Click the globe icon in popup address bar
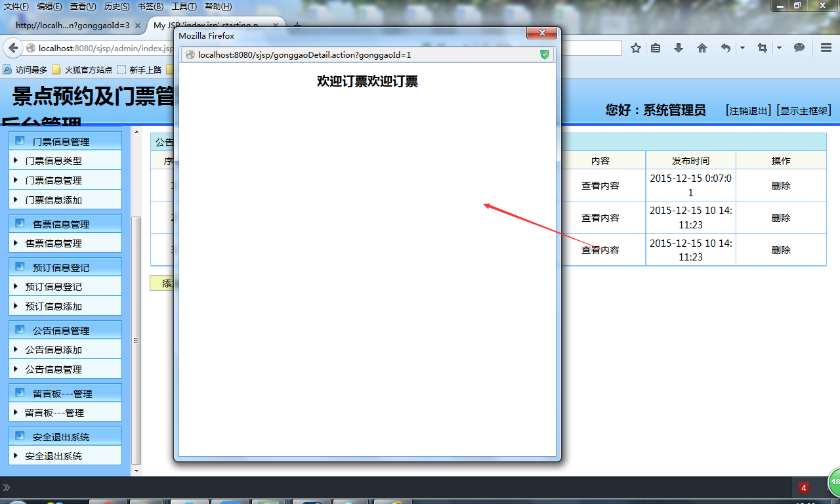This screenshot has height=504, width=840. [x=190, y=54]
